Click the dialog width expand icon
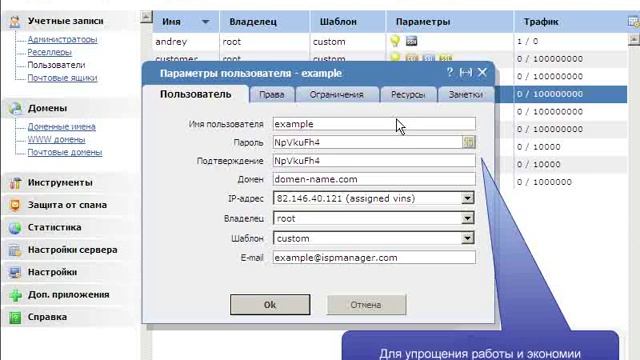Viewport: 640px width, 360px height. point(466,73)
